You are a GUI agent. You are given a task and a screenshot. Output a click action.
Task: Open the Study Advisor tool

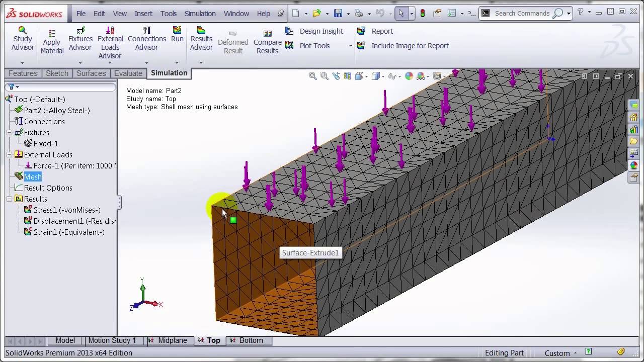point(23,39)
